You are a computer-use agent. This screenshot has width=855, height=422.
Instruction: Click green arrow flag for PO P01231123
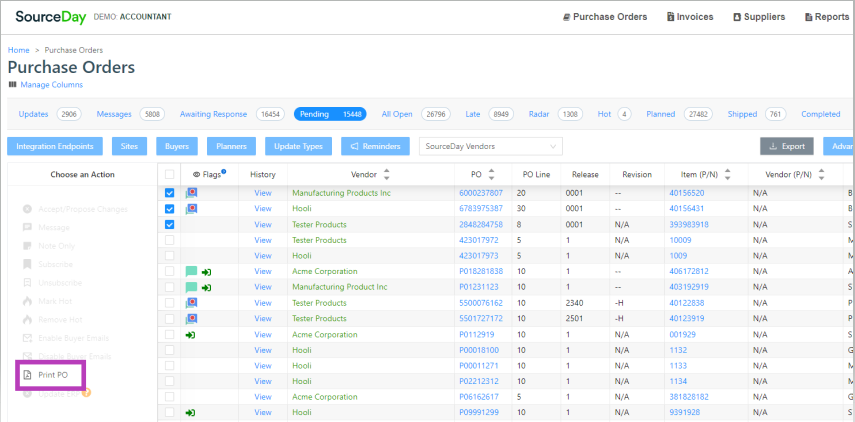click(207, 287)
